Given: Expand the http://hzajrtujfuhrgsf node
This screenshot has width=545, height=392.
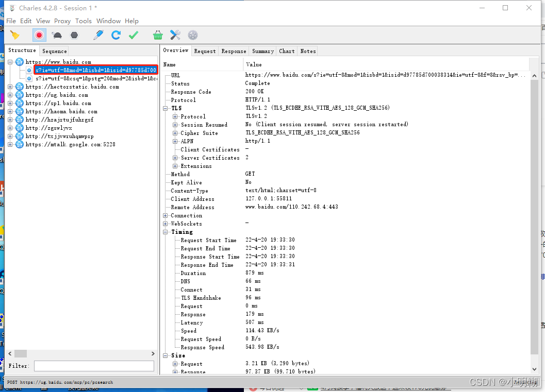Looking at the screenshot, I should click(10, 120).
